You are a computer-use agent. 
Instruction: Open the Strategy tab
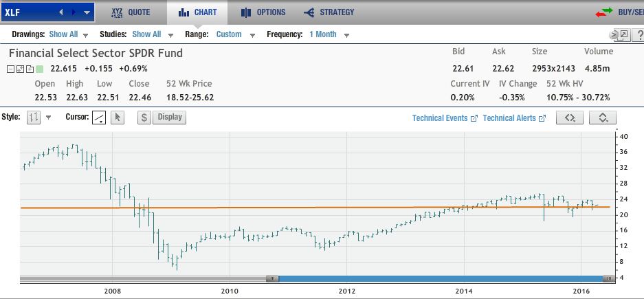[329, 12]
